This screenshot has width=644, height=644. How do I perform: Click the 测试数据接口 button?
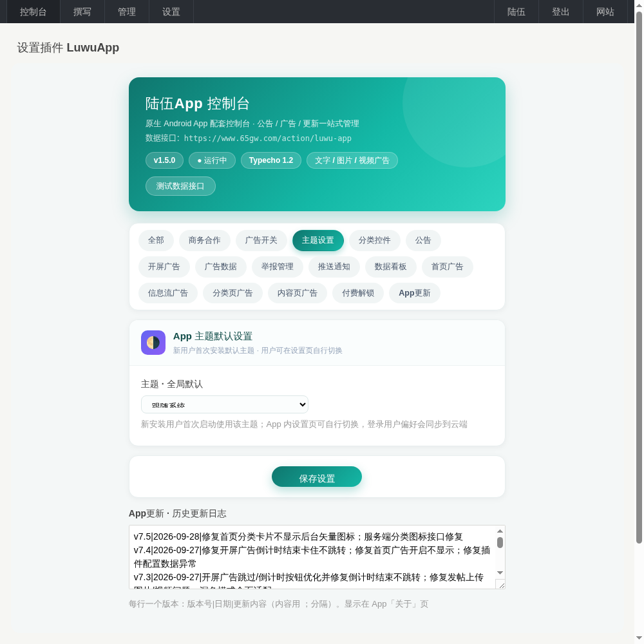pyautogui.click(x=180, y=186)
